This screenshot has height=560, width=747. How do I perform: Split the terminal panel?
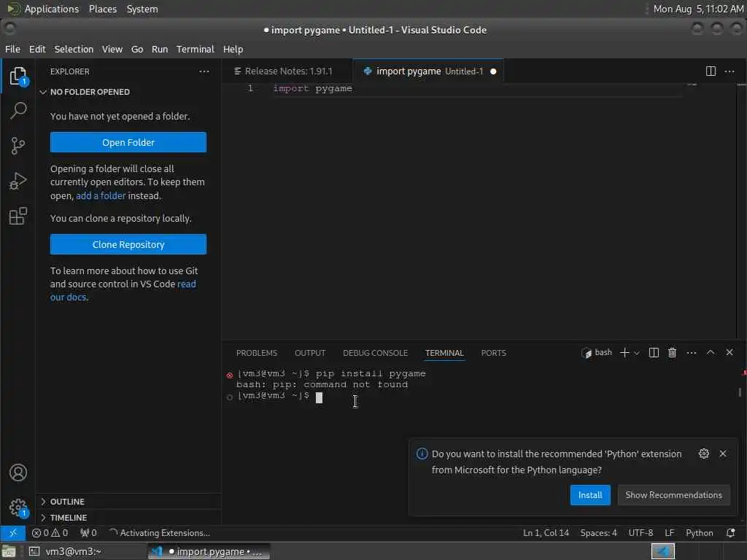point(654,352)
